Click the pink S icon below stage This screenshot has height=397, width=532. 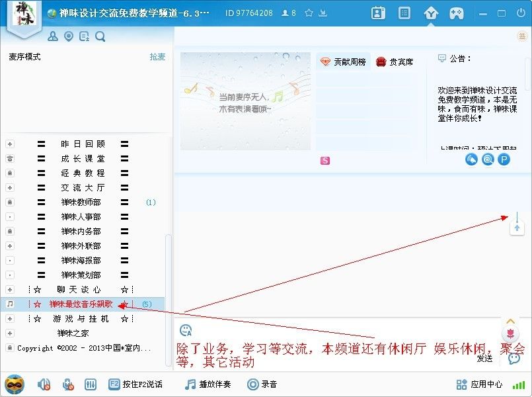325,161
